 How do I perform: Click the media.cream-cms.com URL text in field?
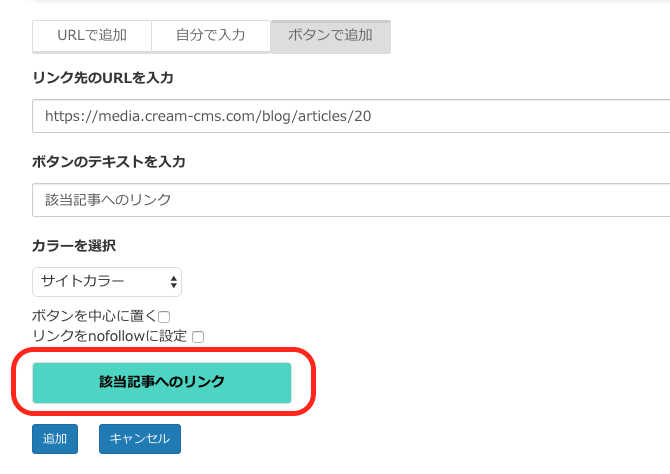pos(208,116)
